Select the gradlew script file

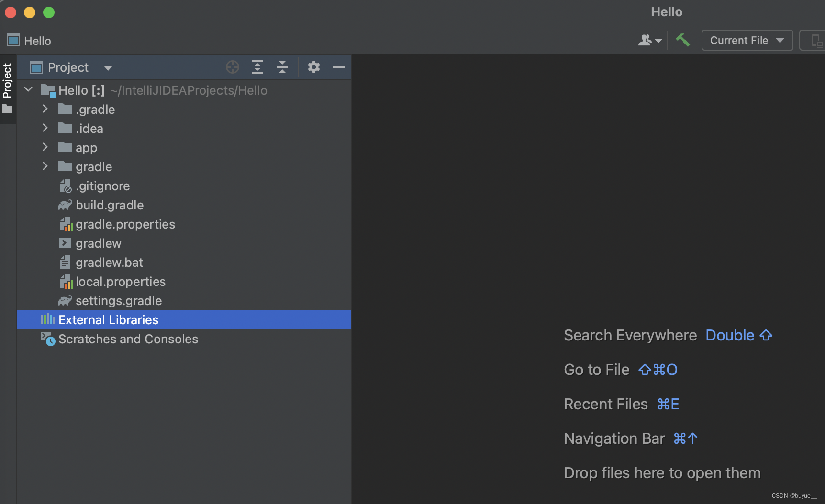click(x=99, y=243)
